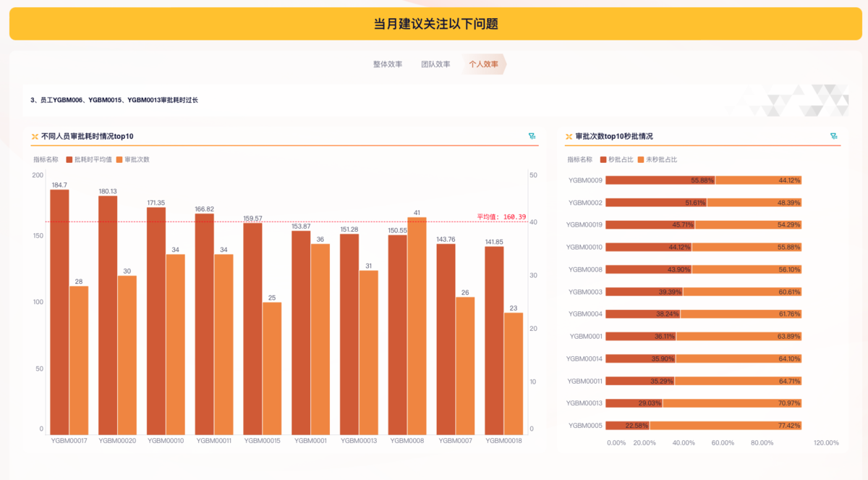Switch to the 团队效率 tab
The image size is (868, 480).
[435, 64]
